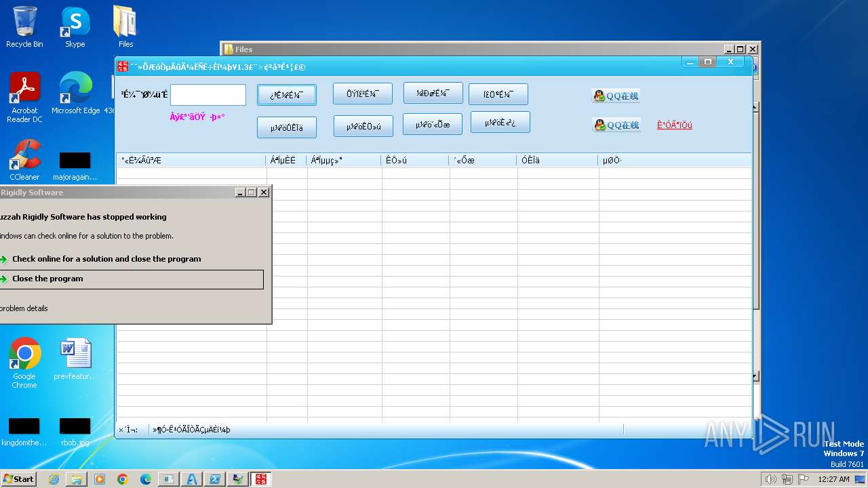Open the Files folder on the desktop

(x=125, y=27)
